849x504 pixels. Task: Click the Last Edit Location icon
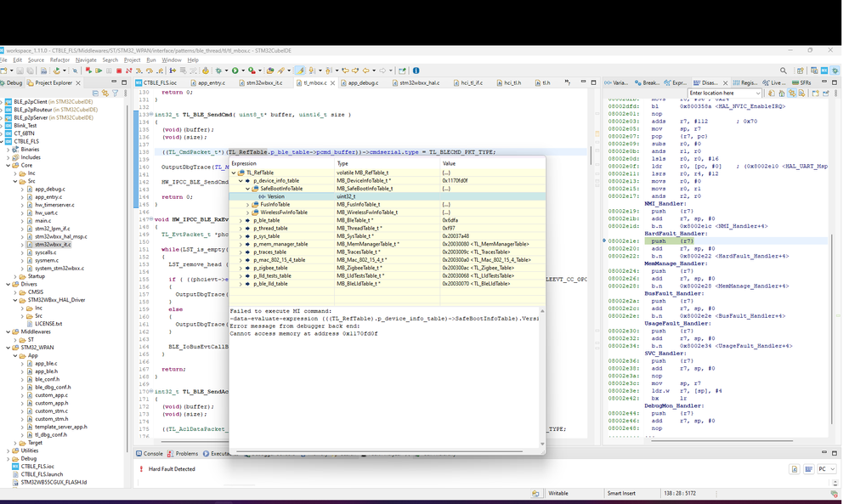(345, 71)
